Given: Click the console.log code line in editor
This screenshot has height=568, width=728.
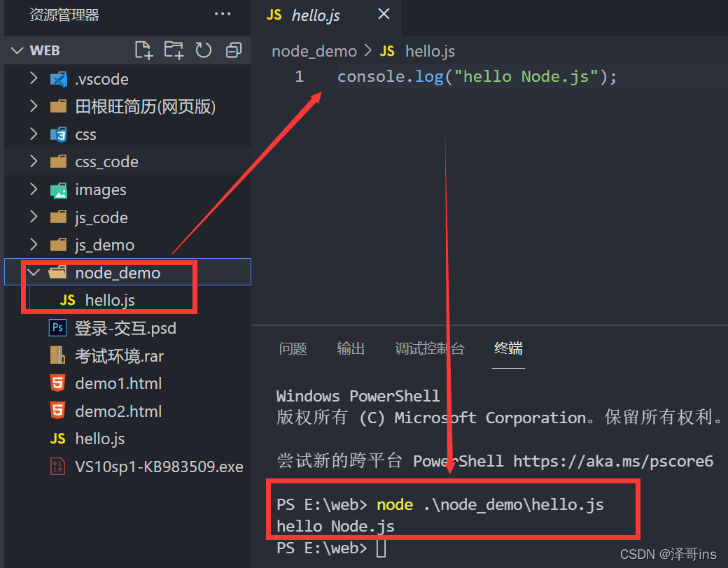Looking at the screenshot, I should tap(477, 76).
